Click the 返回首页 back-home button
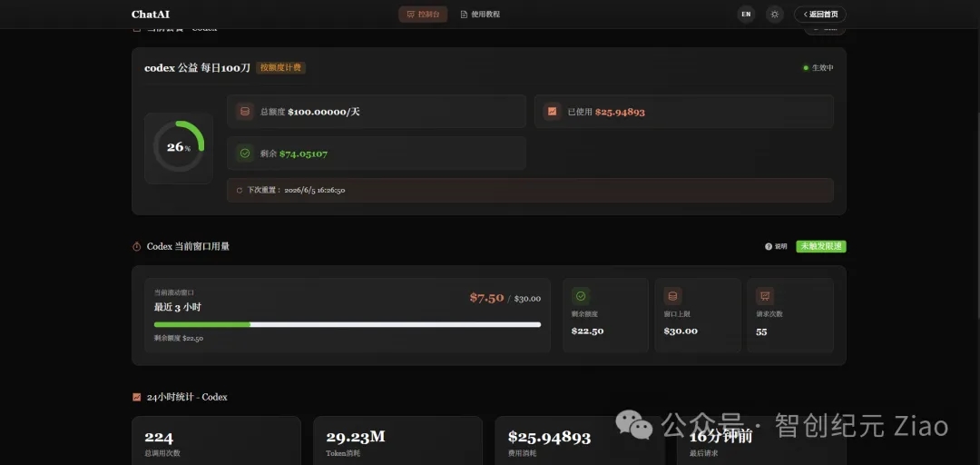The height and width of the screenshot is (465, 980). click(x=820, y=15)
